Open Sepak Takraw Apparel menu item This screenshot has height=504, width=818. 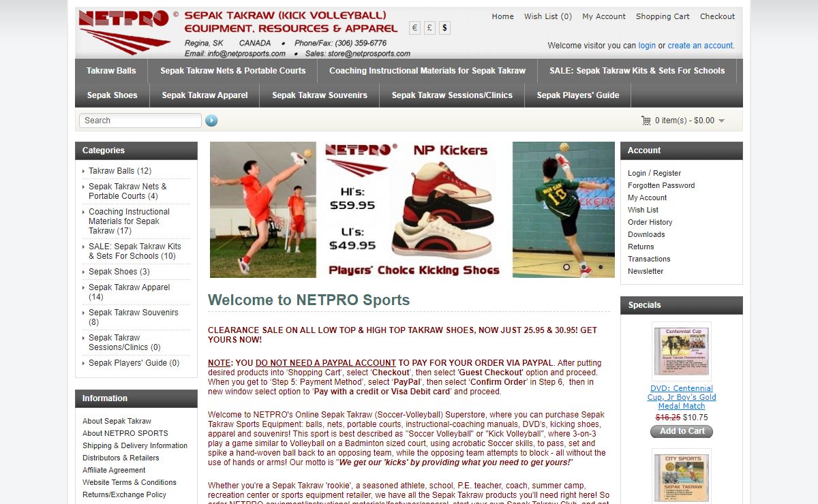coord(204,95)
